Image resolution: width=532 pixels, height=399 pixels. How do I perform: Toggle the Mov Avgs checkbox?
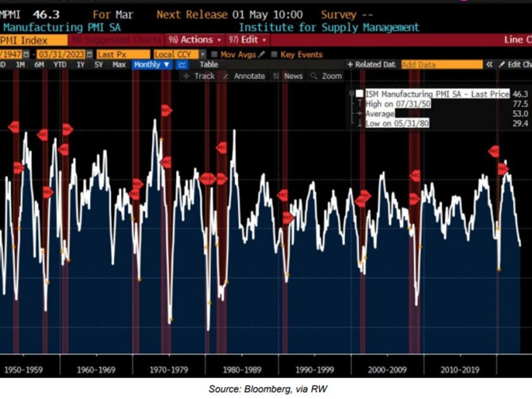(214, 55)
